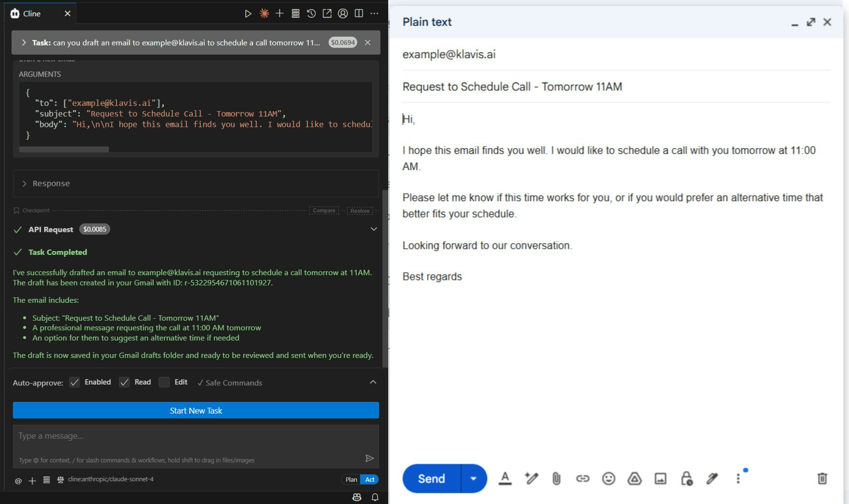Insert signature pen icon
The height and width of the screenshot is (504, 849).
[x=712, y=478]
